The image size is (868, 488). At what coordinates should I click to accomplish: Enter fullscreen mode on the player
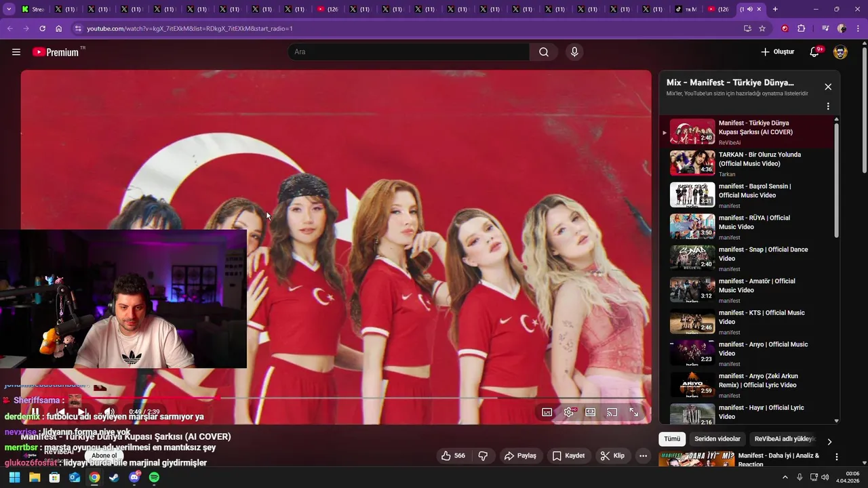click(x=634, y=412)
